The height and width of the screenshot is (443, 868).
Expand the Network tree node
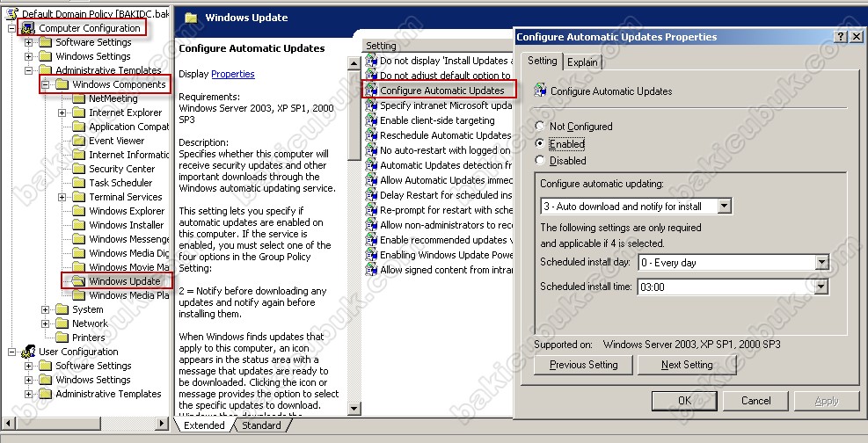[x=46, y=323]
